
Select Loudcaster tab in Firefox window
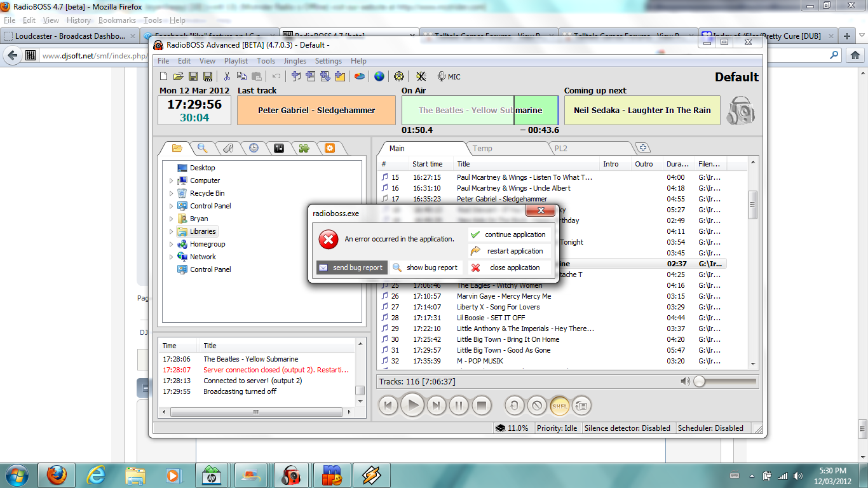(70, 36)
